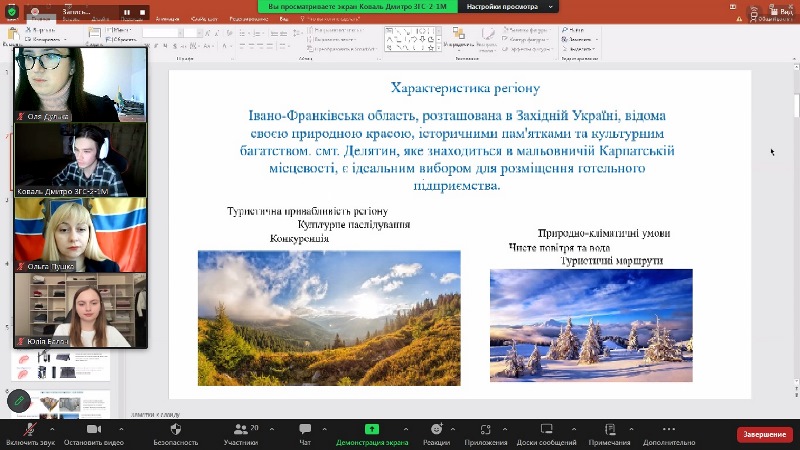Click the green annotation pencil button
800x450 pixels.
[x=18, y=401]
